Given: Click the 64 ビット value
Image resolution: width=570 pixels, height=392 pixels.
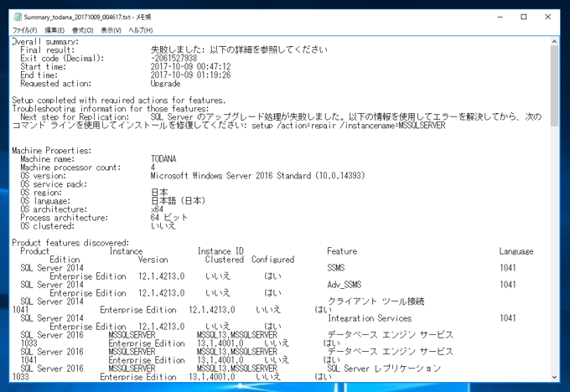Looking at the screenshot, I should coord(169,218).
